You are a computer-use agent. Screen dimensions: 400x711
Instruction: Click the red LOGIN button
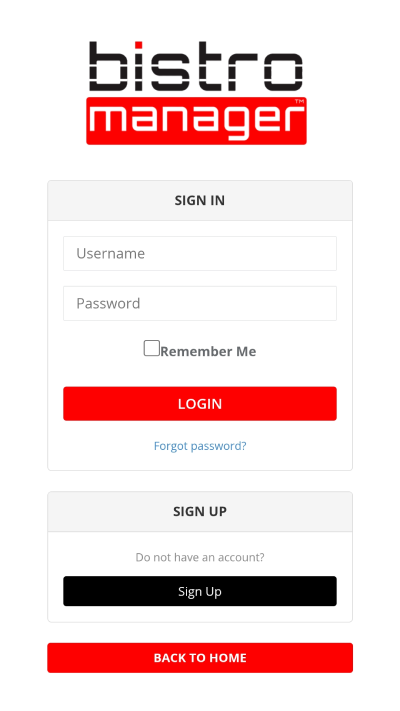coord(200,404)
